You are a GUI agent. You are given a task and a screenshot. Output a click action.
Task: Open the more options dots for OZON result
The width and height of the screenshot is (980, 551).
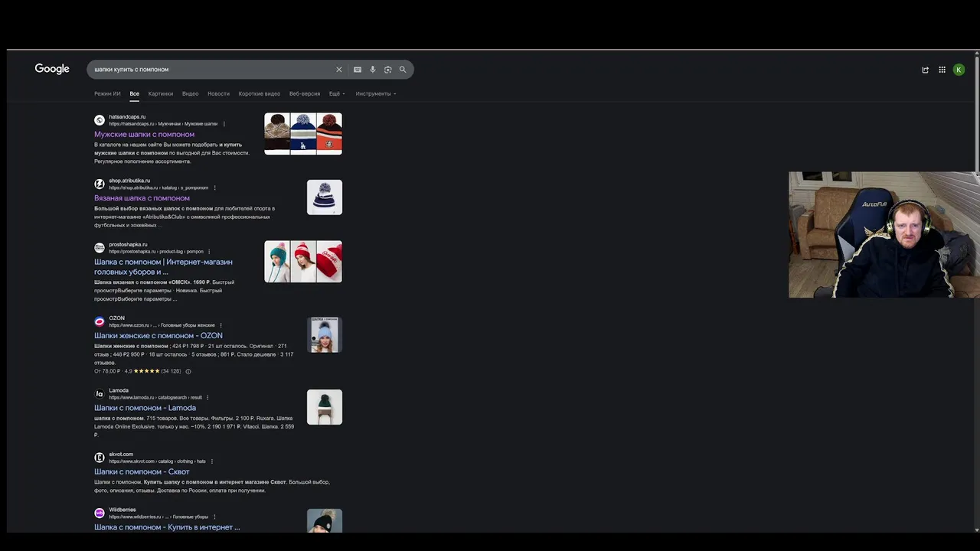point(220,325)
